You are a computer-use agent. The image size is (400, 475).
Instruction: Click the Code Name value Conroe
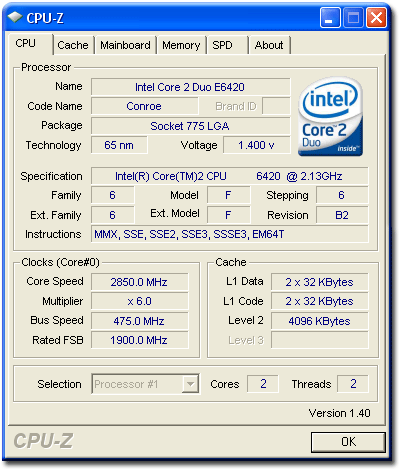[x=145, y=106]
